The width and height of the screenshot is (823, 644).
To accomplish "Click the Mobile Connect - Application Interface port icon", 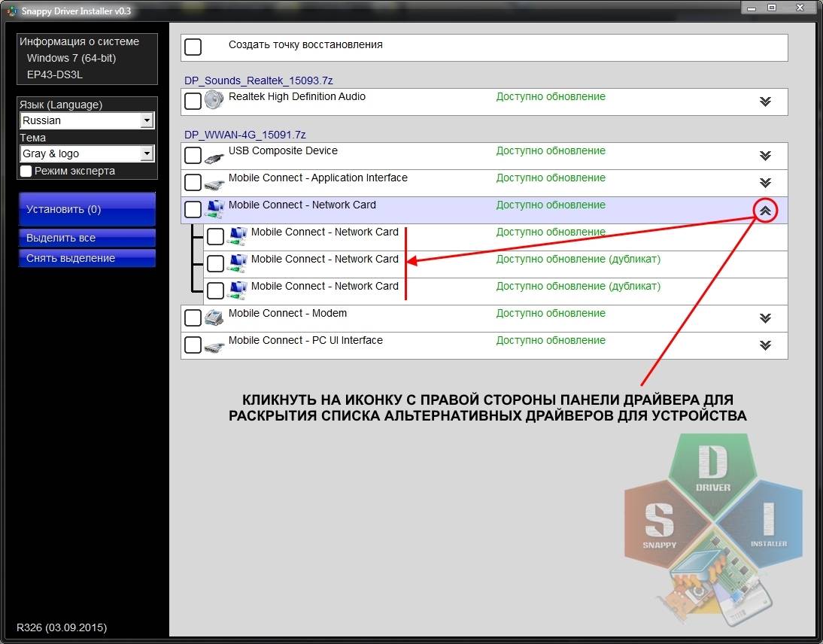I will [214, 184].
